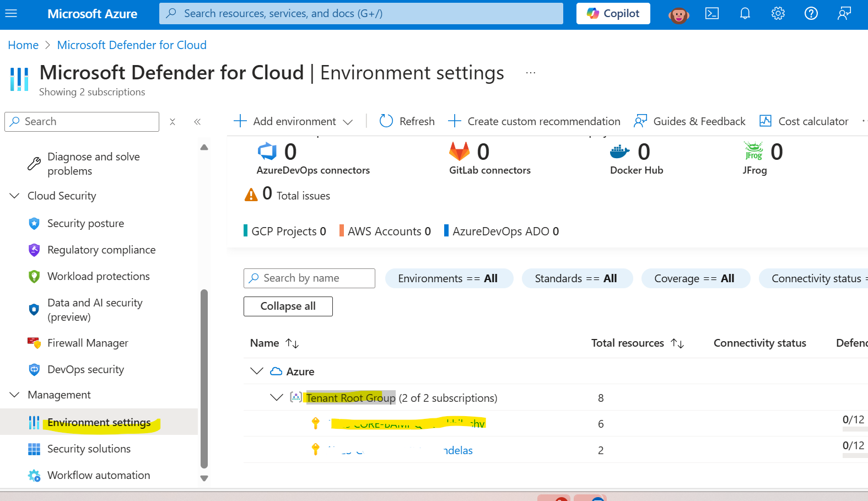Open Workflow automation
The height and width of the screenshot is (501, 868).
click(x=99, y=475)
